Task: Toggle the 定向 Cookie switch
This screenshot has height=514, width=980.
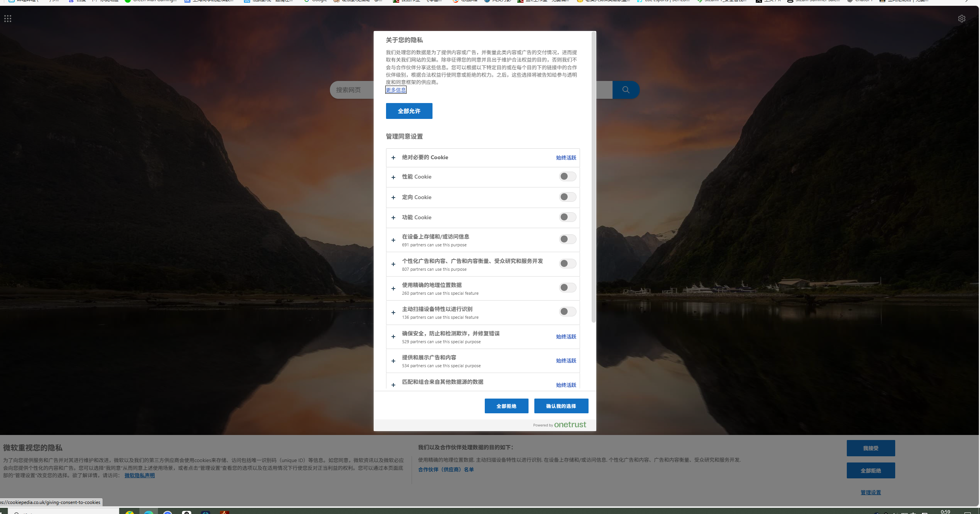Action: tap(568, 197)
